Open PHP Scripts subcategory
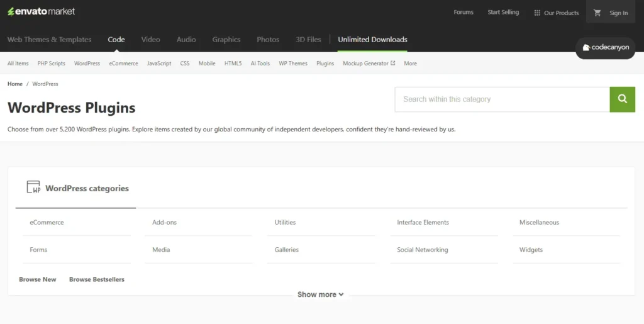Screen dimensions: 644x324 point(52,64)
